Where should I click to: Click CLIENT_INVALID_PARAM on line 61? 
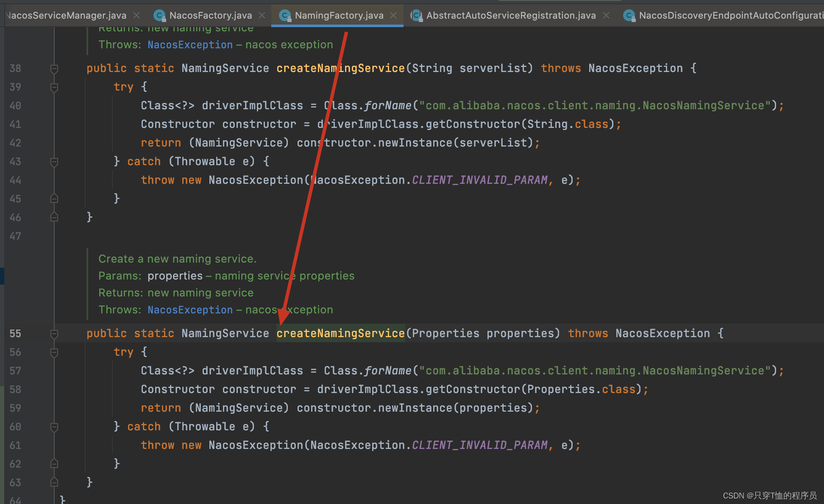pyautogui.click(x=479, y=445)
